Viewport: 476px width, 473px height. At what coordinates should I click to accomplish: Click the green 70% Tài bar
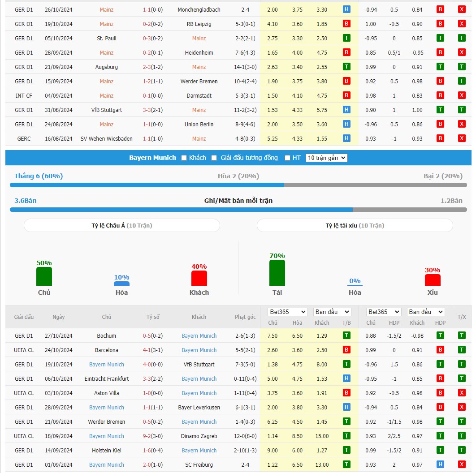click(277, 273)
